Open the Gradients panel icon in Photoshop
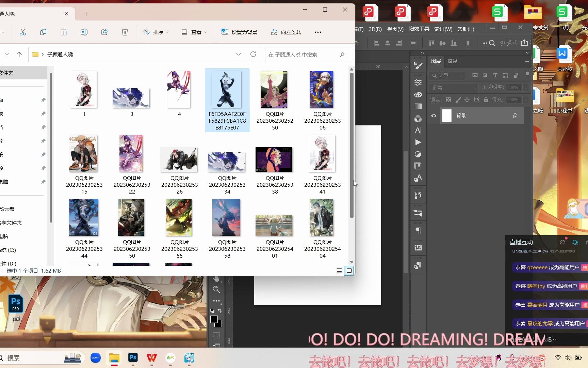588x368 pixels. click(418, 106)
